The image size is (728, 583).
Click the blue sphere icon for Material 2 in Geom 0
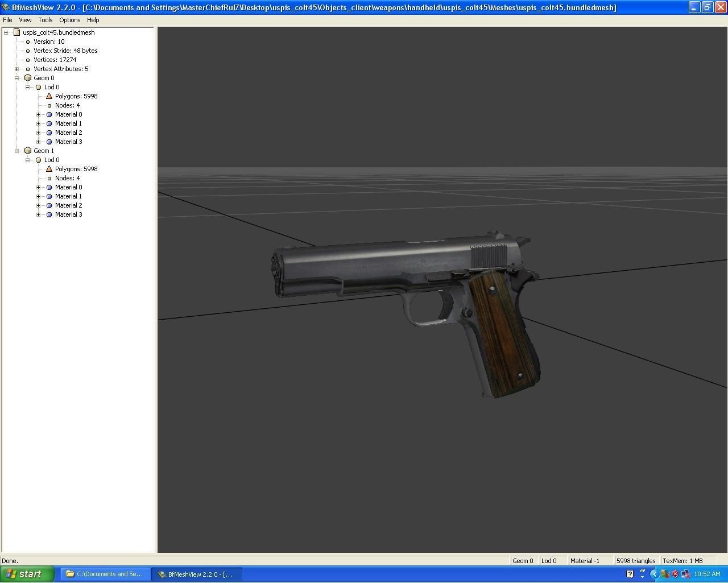pos(49,133)
